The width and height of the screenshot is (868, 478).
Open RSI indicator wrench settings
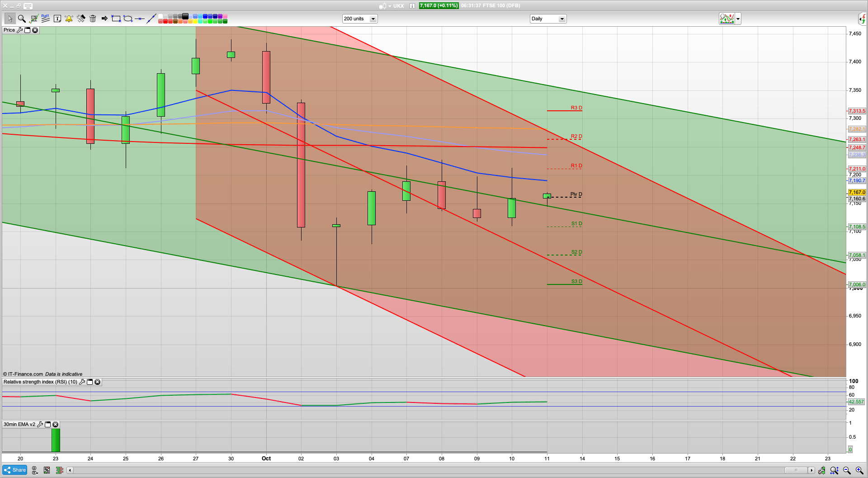point(82,382)
